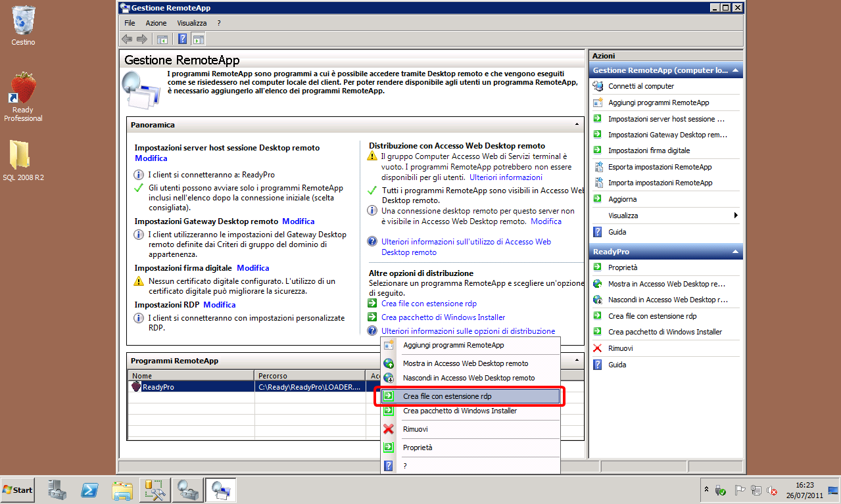Click the Back arrow in the toolbar
Image resolution: width=841 pixels, height=504 pixels.
pyautogui.click(x=127, y=39)
